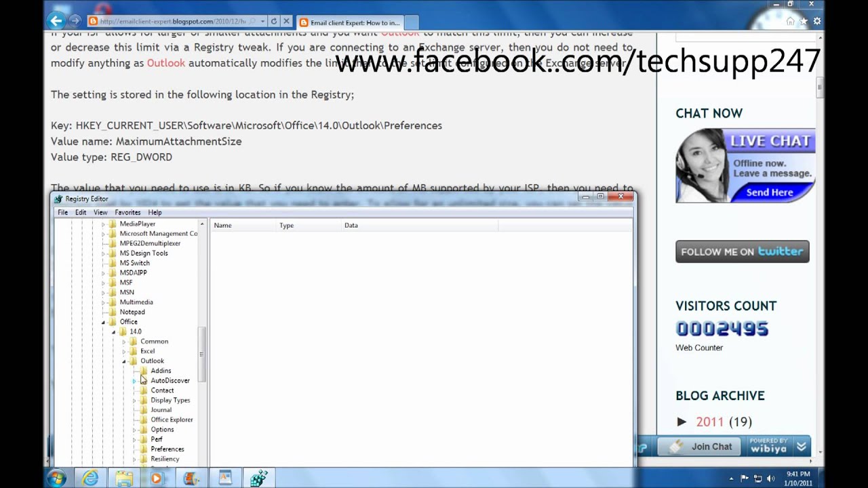Expand the Common registry key

click(124, 342)
